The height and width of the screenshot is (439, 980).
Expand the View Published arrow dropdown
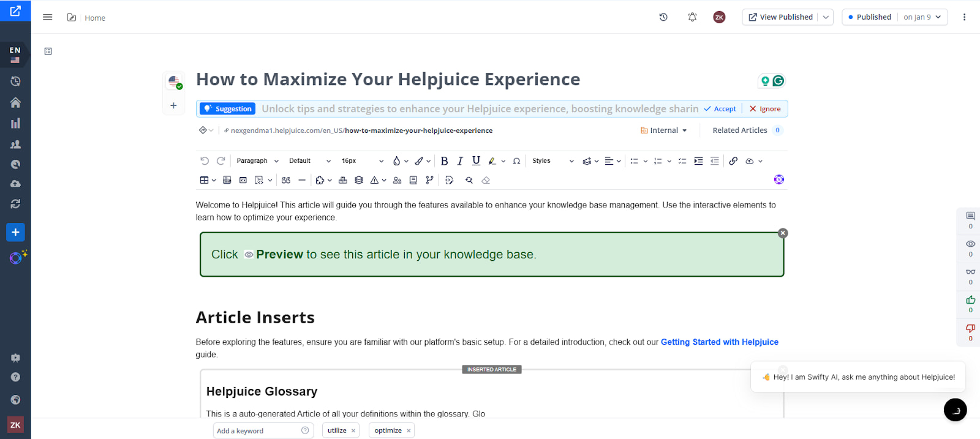click(x=826, y=17)
